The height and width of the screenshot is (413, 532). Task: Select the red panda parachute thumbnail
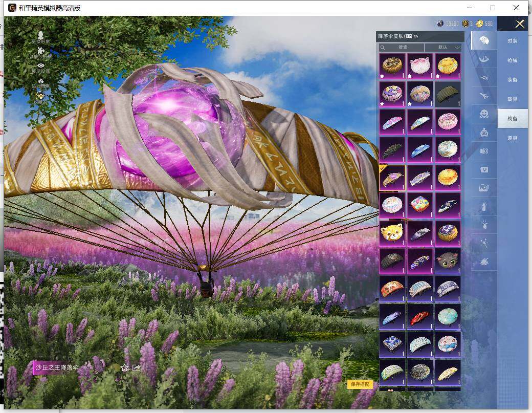pos(392,233)
